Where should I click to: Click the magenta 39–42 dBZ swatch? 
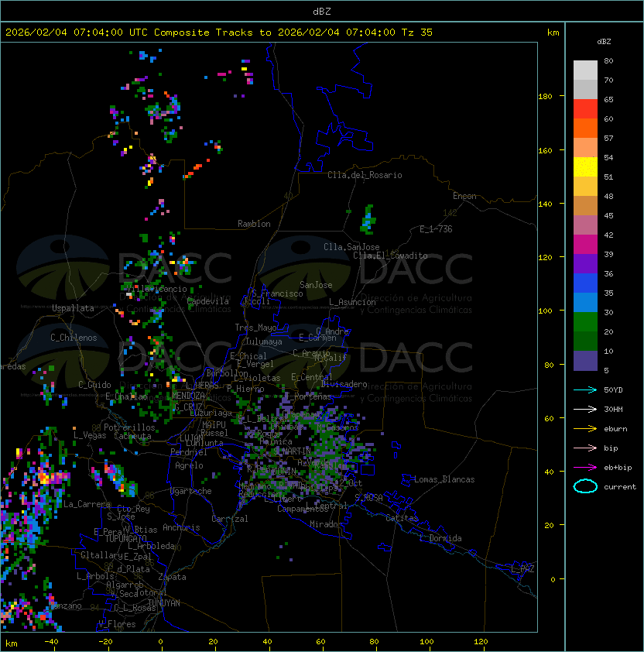585,245
